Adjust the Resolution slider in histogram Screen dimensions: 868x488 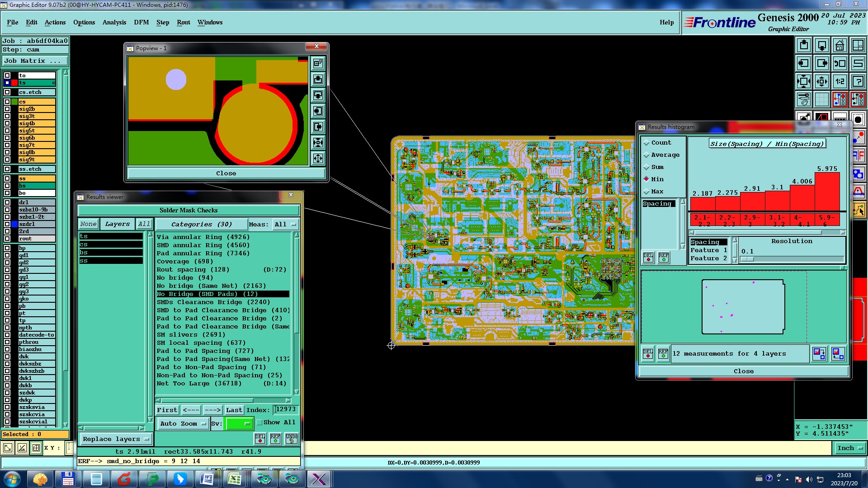(x=748, y=259)
